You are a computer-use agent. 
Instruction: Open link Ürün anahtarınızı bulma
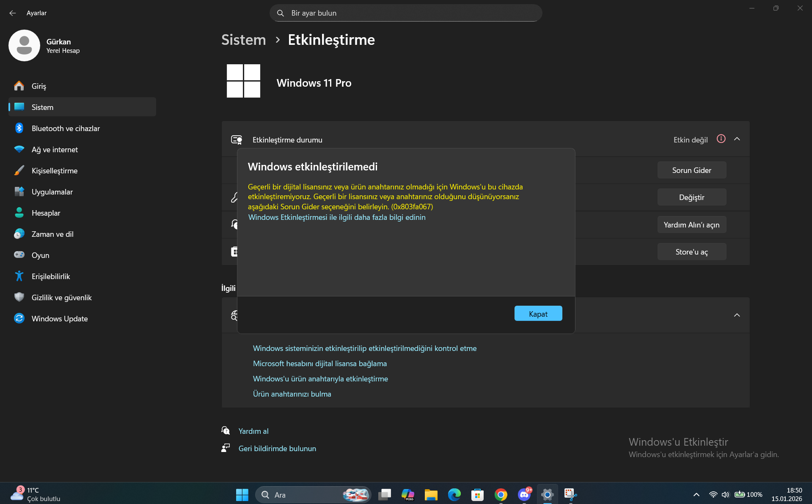(292, 394)
